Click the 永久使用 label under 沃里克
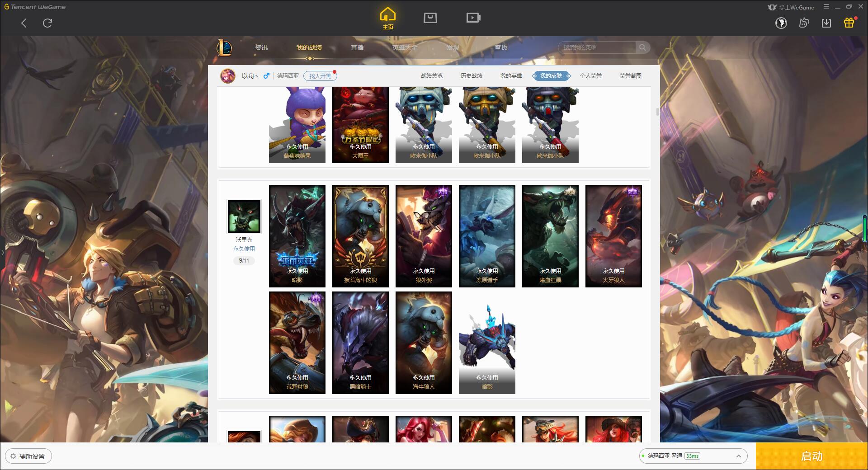868x470 pixels. pyautogui.click(x=244, y=249)
